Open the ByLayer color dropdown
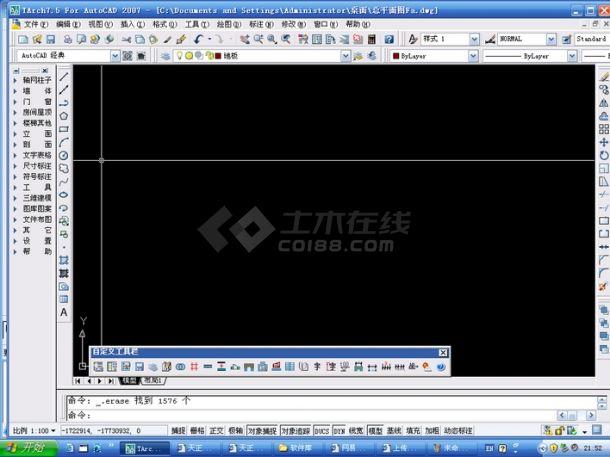610x457 pixels. tap(473, 56)
